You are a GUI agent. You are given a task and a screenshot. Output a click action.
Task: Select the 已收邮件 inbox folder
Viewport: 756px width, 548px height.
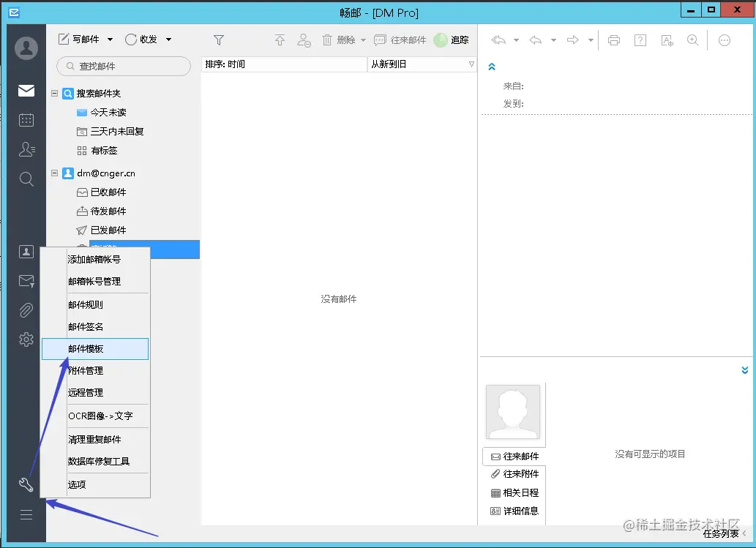tap(102, 192)
